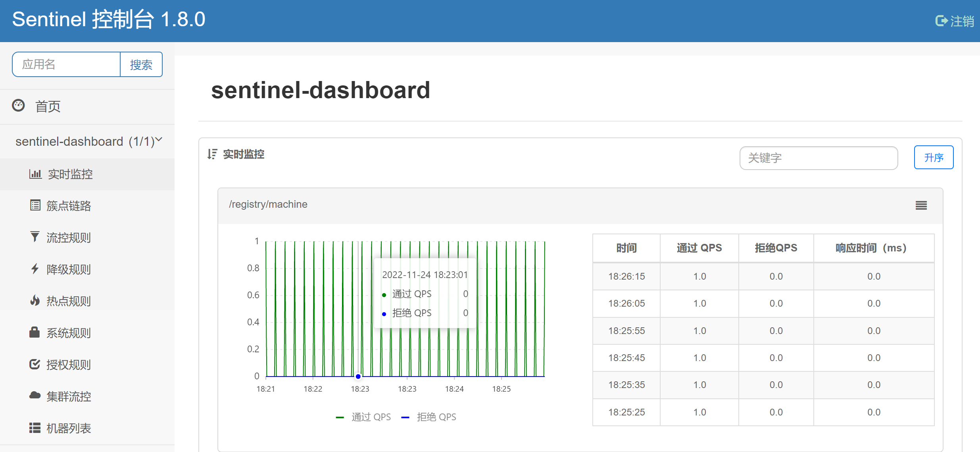Click the tooltip timestamp 2022-11-24 18:23:01
This screenshot has height=452, width=980.
tap(425, 275)
